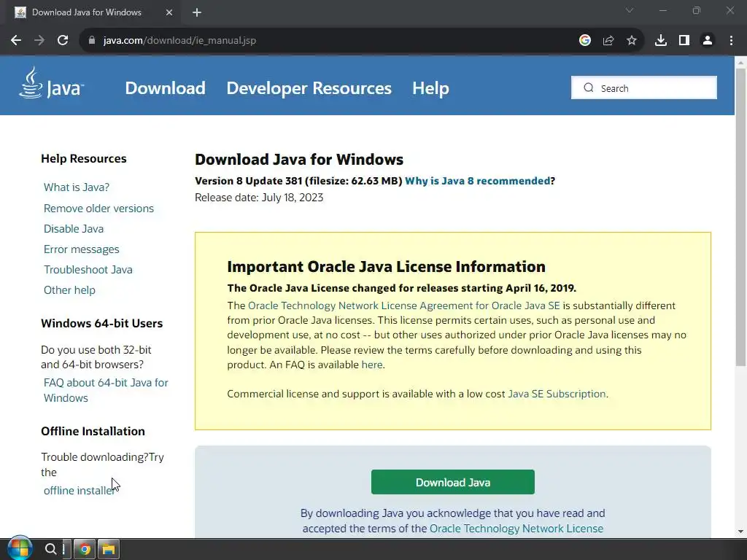The width and height of the screenshot is (747, 560).
Task: Open the Disable Java link
Action: [x=74, y=228]
